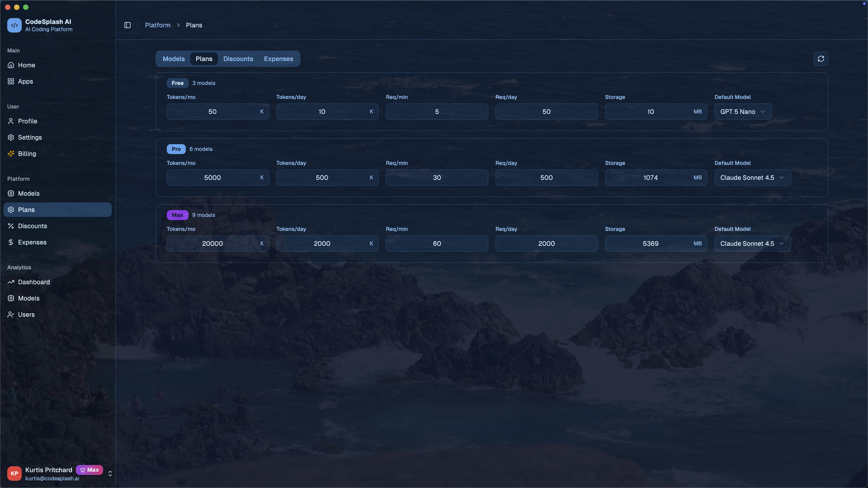Screen dimensions: 868x488
Task: Click the Platform breadcrumb link
Action: coord(157,25)
